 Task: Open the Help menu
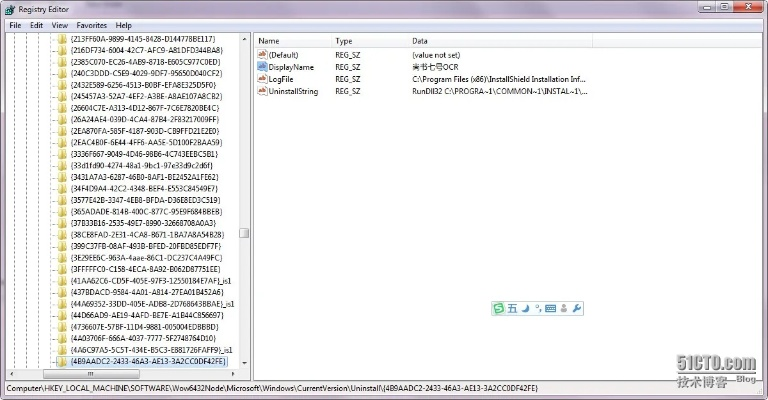tap(123, 24)
